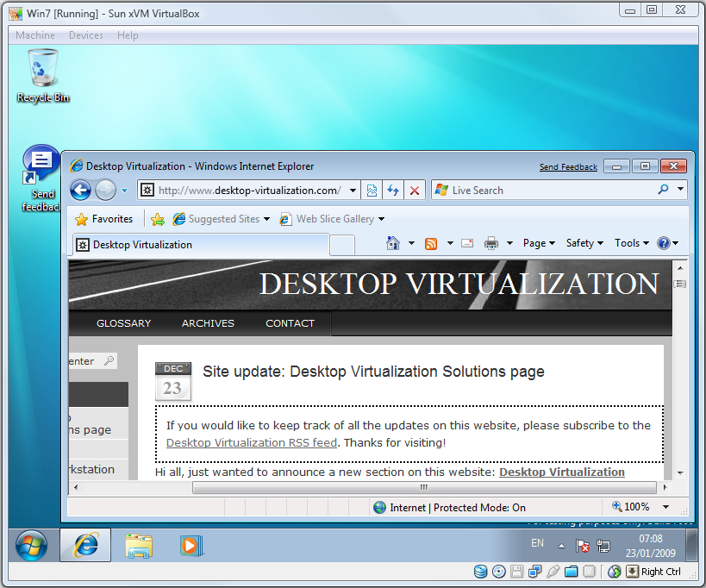Launch Windows Media Player from taskbar
706x588 pixels.
point(191,546)
